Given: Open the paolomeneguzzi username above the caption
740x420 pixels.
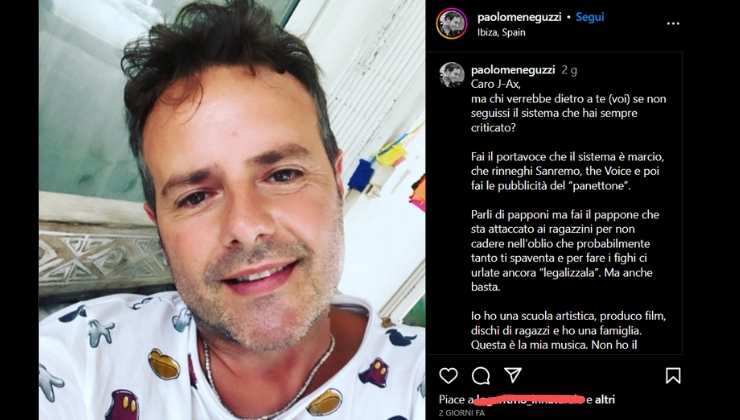Looking at the screenshot, I should tap(513, 70).
